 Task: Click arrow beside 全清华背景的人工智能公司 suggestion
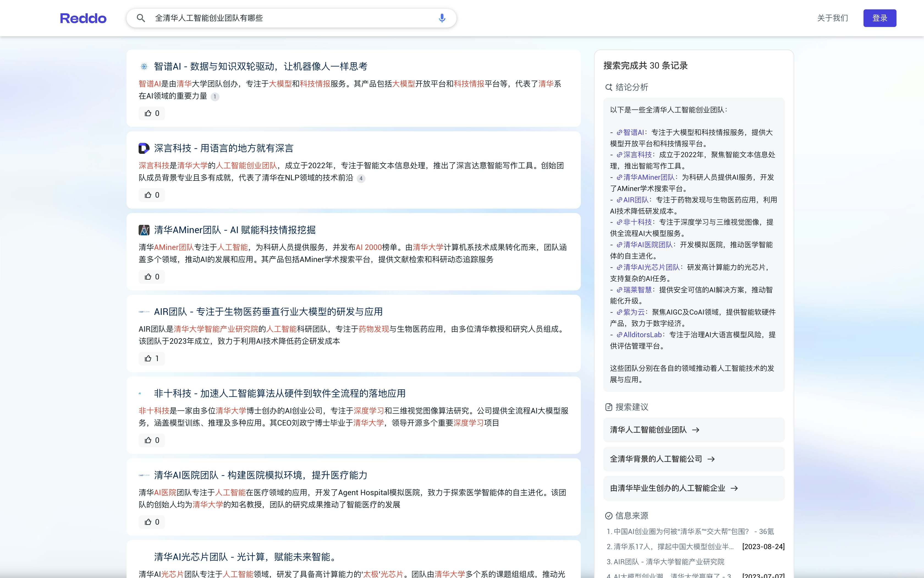pyautogui.click(x=711, y=459)
